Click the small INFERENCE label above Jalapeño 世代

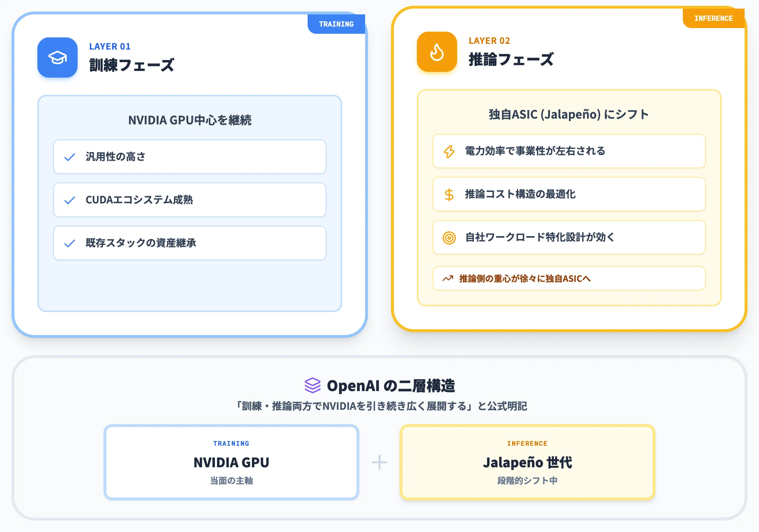coord(528,444)
